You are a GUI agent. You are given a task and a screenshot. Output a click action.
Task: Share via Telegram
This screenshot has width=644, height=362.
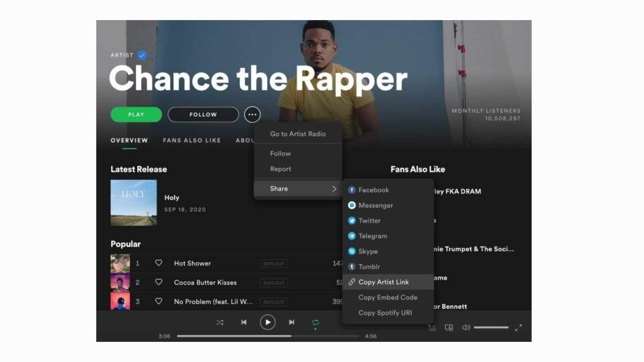coord(372,236)
